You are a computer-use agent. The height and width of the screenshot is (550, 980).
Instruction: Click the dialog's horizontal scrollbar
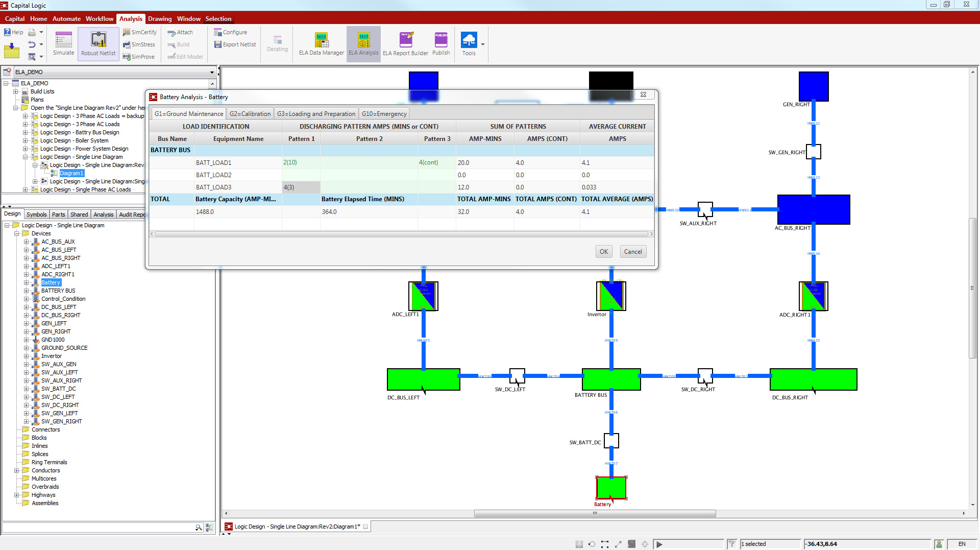coord(401,234)
